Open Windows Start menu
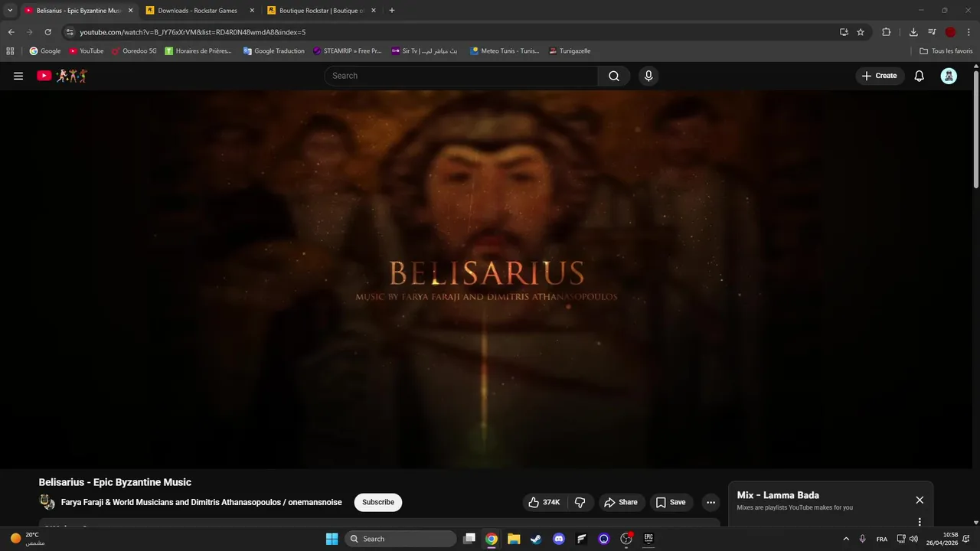The height and width of the screenshot is (551, 980). click(332, 539)
